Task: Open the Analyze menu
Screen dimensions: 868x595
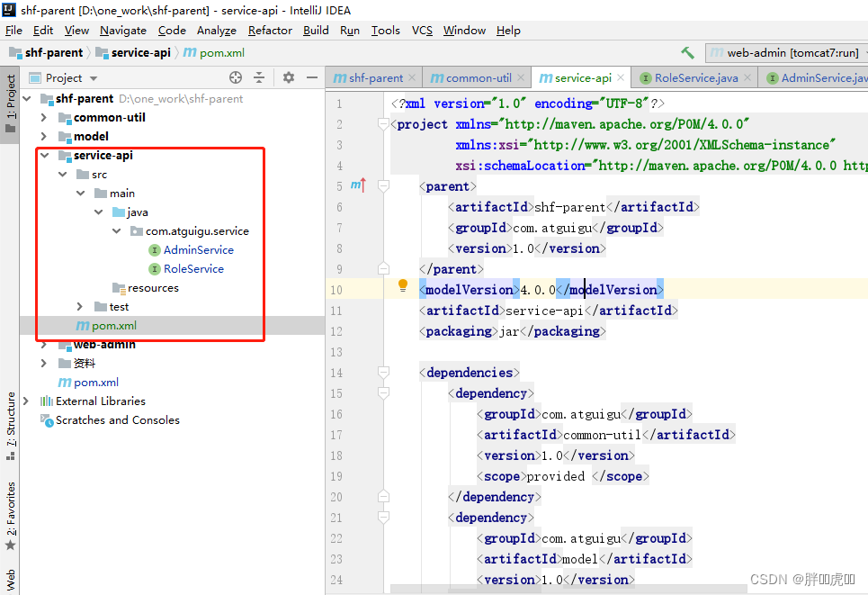Action: (x=217, y=31)
